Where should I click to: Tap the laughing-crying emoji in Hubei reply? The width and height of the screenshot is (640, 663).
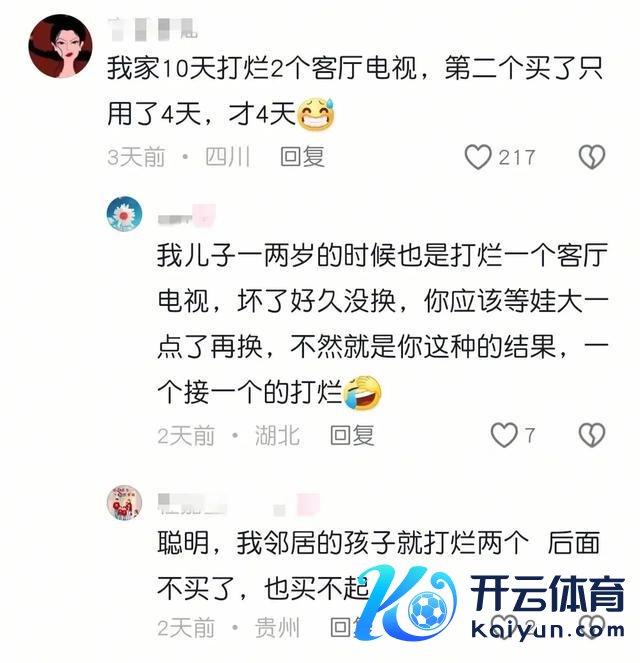pos(362,392)
